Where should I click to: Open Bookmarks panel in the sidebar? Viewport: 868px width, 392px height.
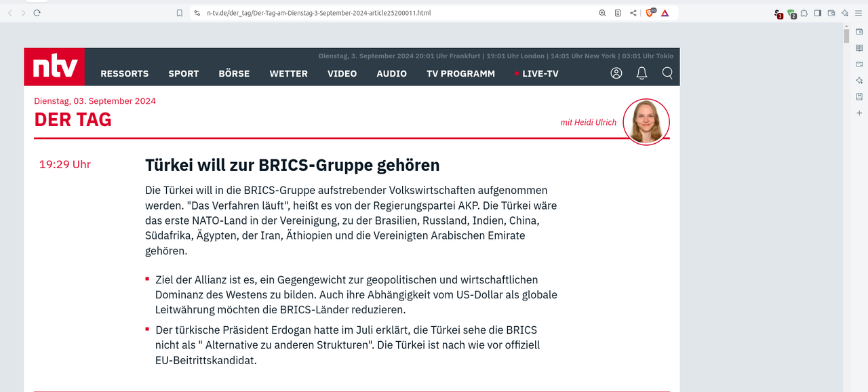(x=859, y=97)
